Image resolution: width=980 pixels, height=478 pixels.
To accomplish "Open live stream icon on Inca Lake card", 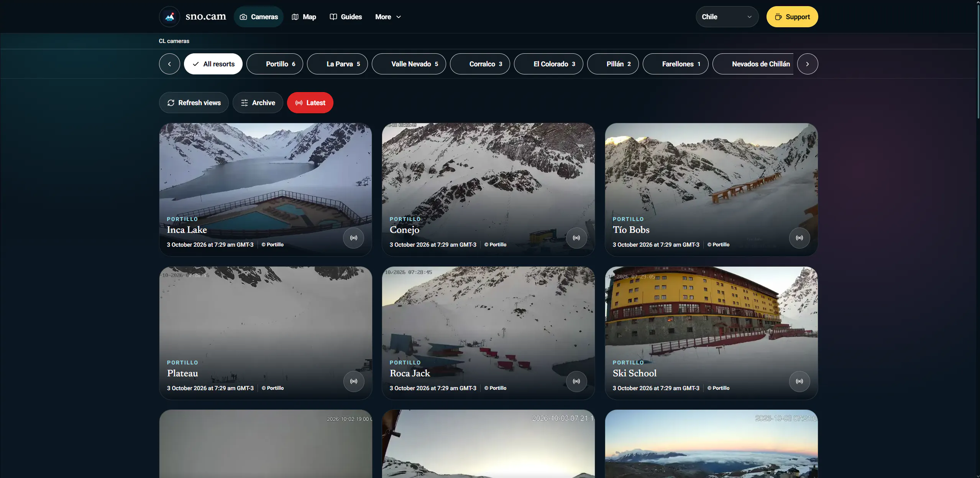I will tap(353, 238).
